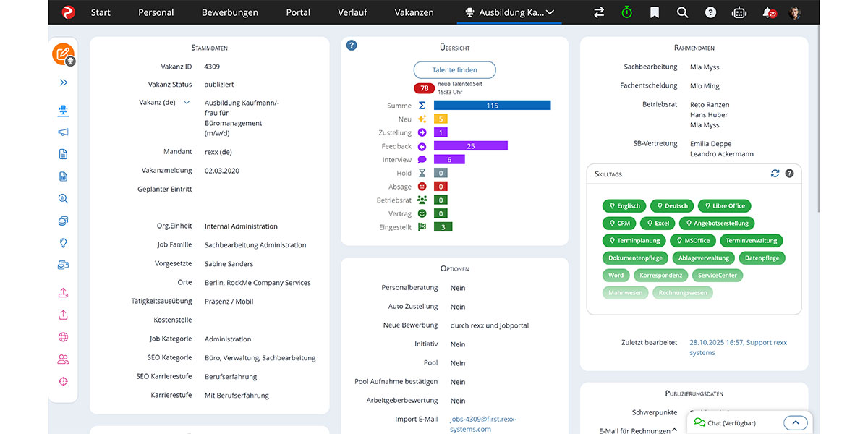Refresh the Skilltags panel
868x434 pixels.
click(775, 174)
